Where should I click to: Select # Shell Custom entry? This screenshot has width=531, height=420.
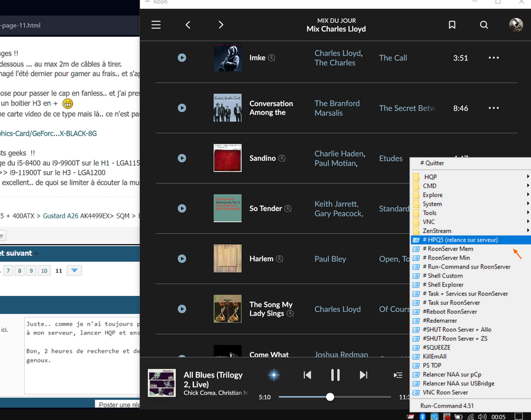click(471, 276)
